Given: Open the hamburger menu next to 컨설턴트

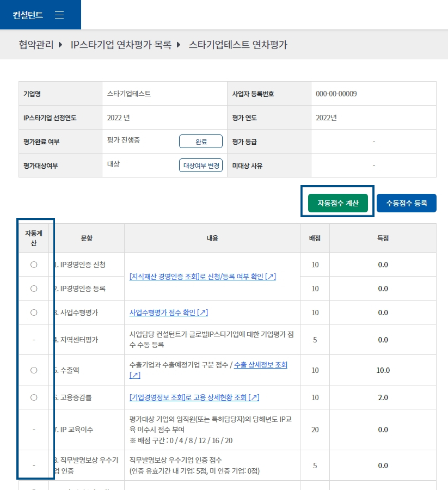Looking at the screenshot, I should (x=59, y=15).
